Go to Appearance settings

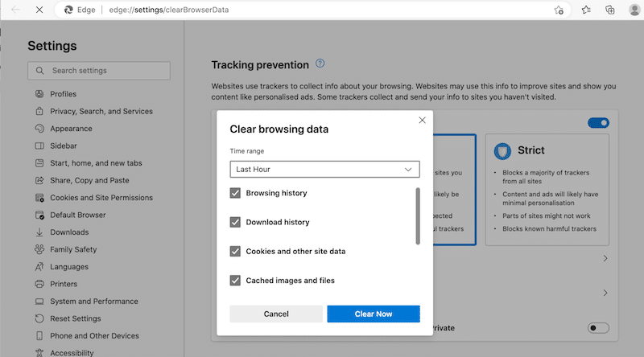tap(71, 129)
